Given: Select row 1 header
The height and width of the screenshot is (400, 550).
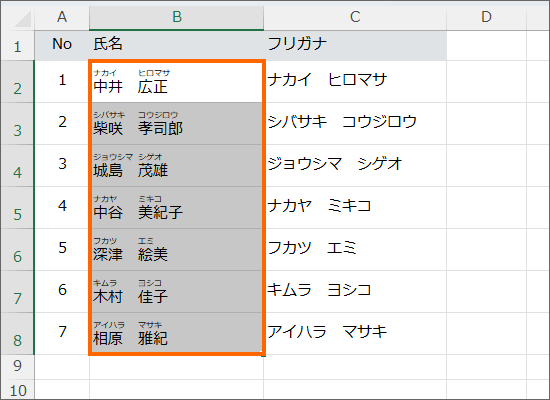Looking at the screenshot, I should pos(18,46).
